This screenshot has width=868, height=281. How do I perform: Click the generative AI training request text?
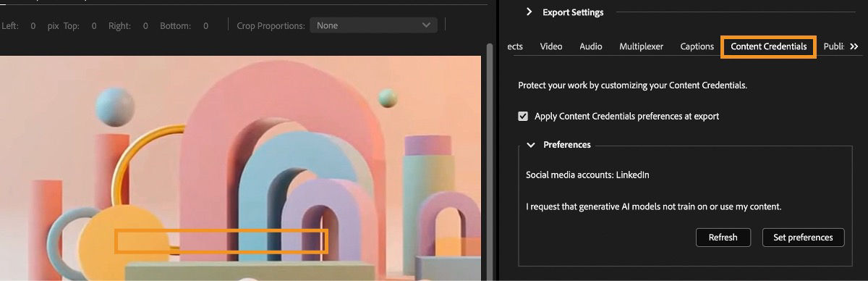tap(654, 207)
